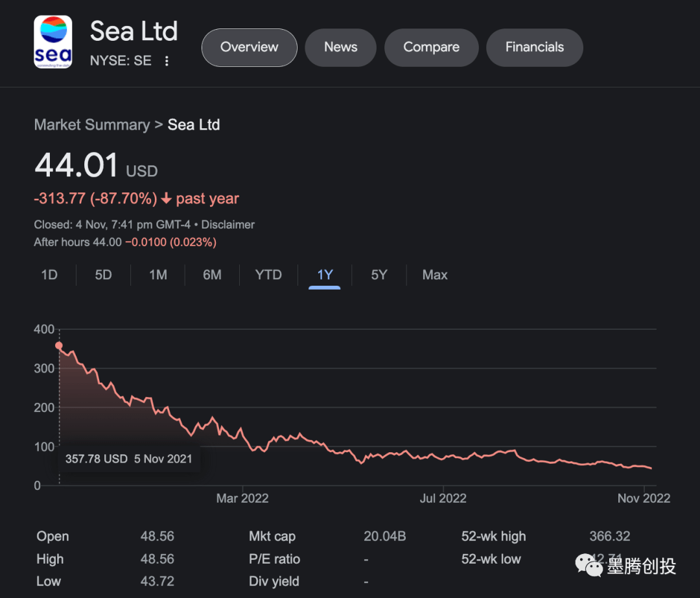Screen dimensions: 700x598
Task: Click the Div yield label
Action: [x=274, y=582]
